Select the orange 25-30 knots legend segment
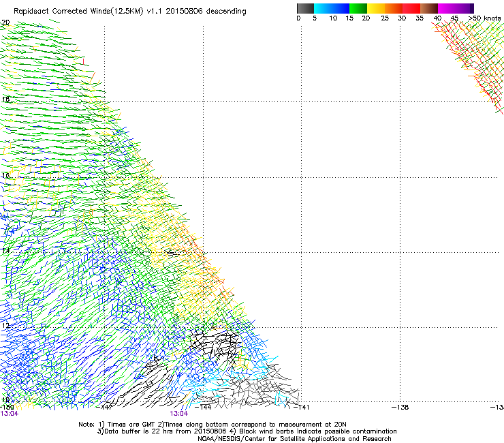The width and height of the screenshot is (504, 443). pyautogui.click(x=394, y=8)
